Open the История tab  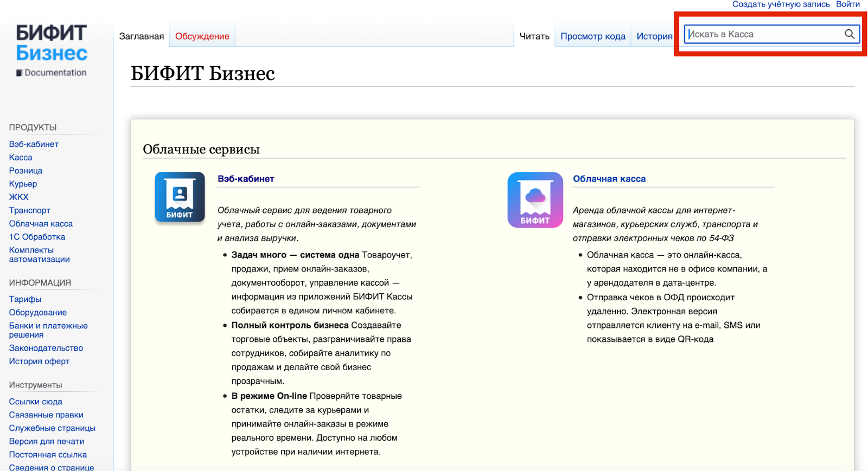[x=654, y=36]
